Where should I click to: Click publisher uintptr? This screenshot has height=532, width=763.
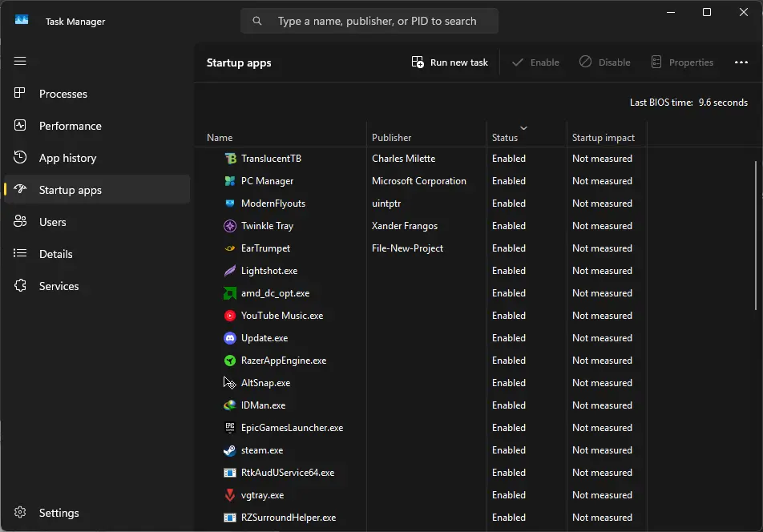coord(386,204)
